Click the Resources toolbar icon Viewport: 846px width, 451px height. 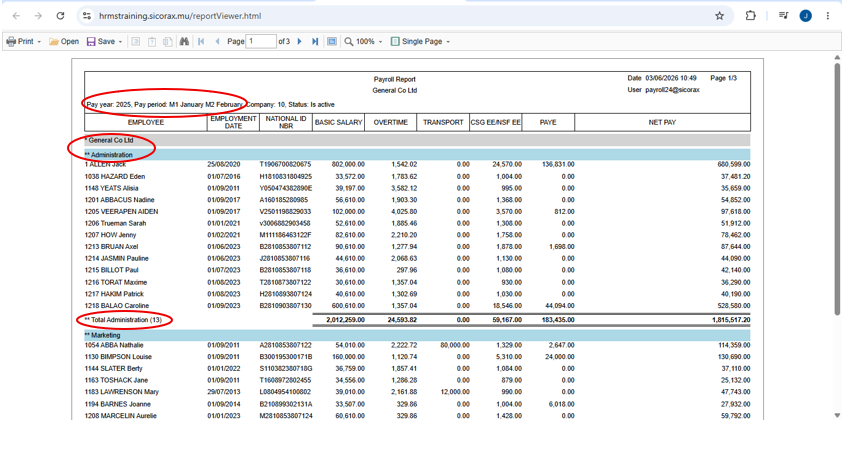(168, 42)
